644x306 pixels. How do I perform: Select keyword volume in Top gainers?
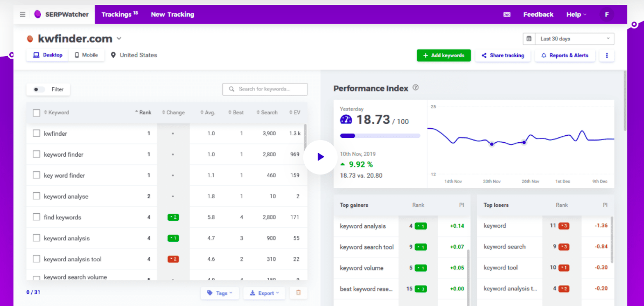361,268
